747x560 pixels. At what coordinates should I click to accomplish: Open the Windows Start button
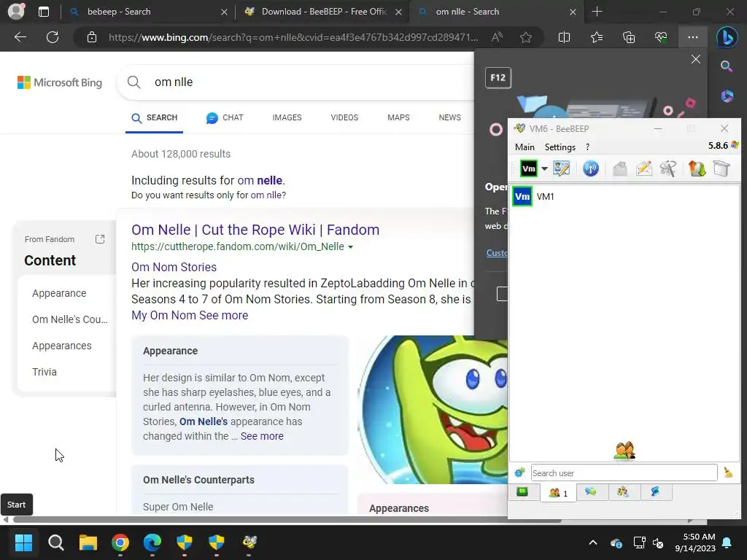pos(23,542)
